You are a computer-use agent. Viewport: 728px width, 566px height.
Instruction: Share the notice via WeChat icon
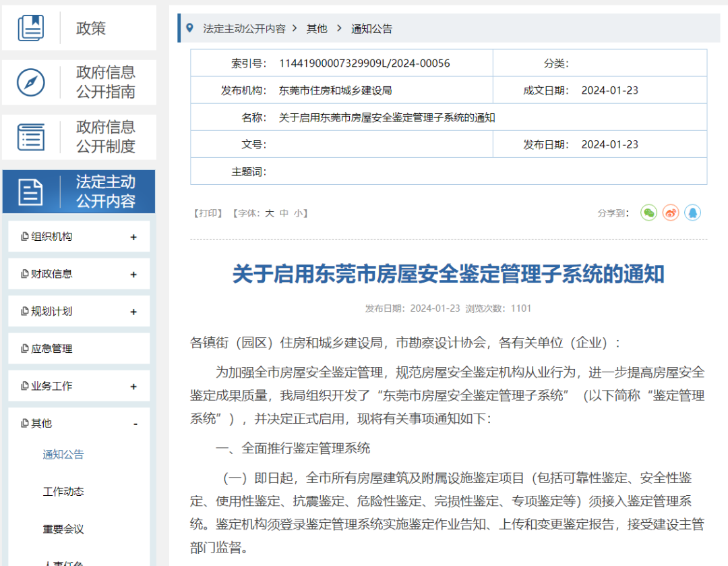pos(648,213)
